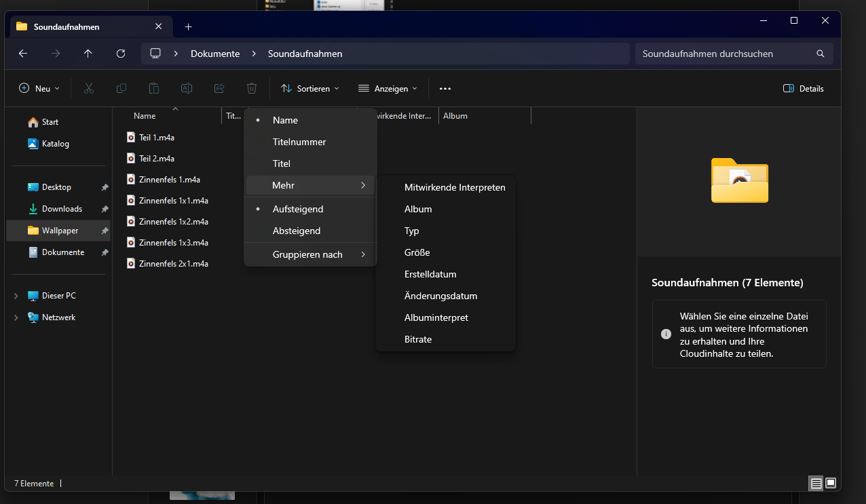
Task: Open the Gruppieren nach submenu
Action: (307, 254)
